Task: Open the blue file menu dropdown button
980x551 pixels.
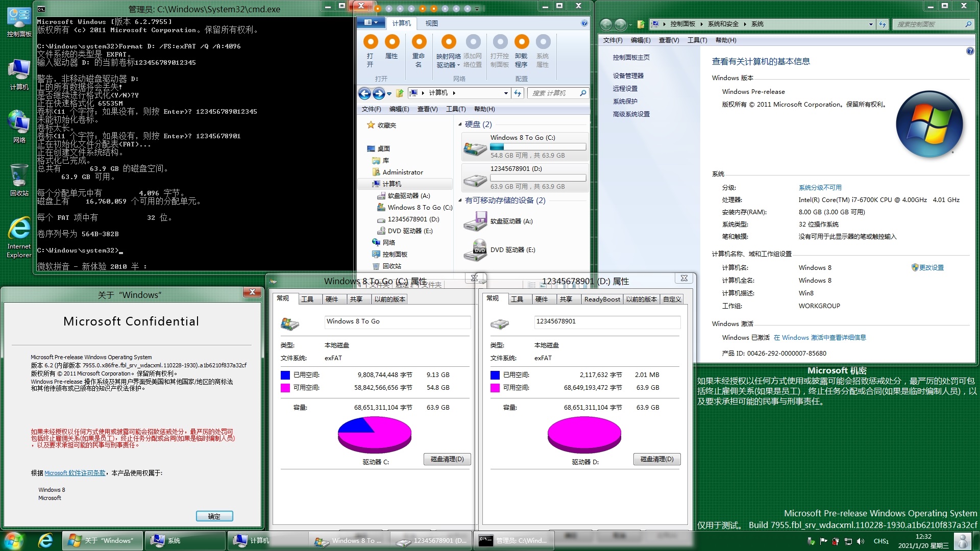Action: point(370,22)
